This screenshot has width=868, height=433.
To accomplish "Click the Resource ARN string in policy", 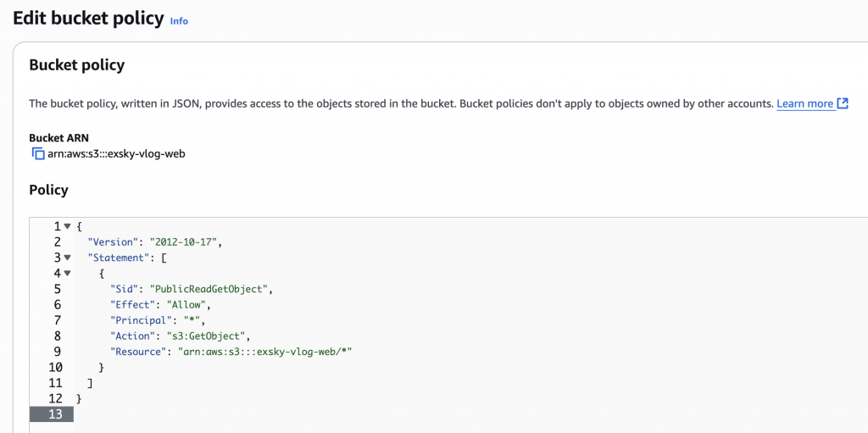I will point(260,352).
